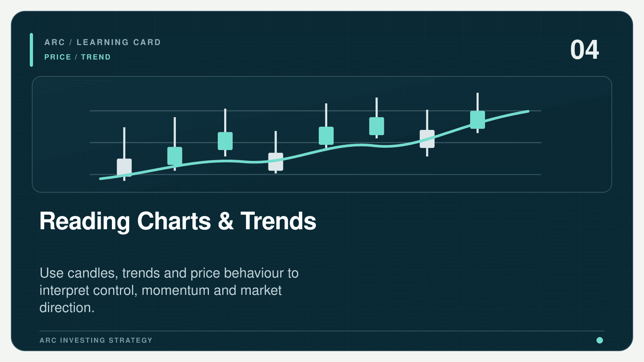644x362 pixels.
Task: Click the Reading Charts & Trends title
Action: click(x=178, y=221)
